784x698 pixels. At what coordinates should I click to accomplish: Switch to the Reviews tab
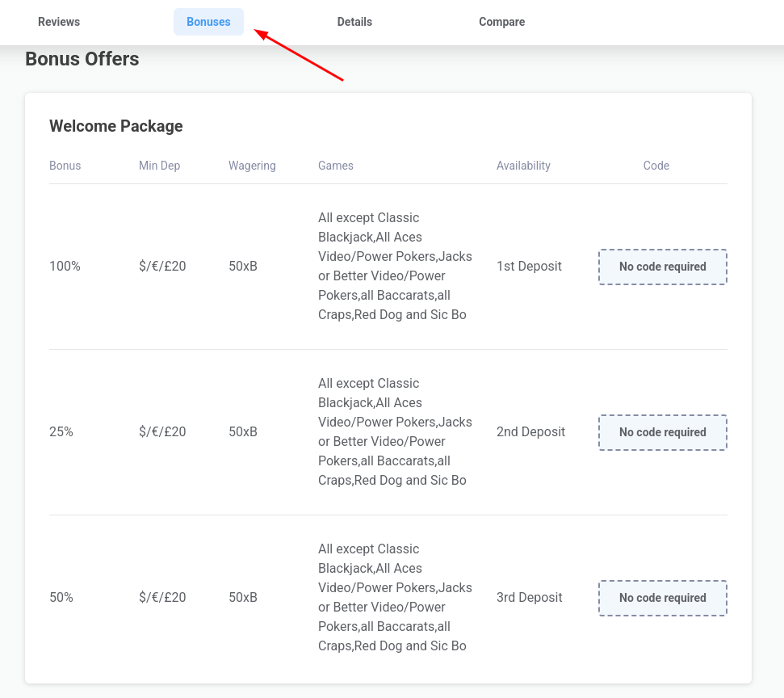[x=59, y=22]
